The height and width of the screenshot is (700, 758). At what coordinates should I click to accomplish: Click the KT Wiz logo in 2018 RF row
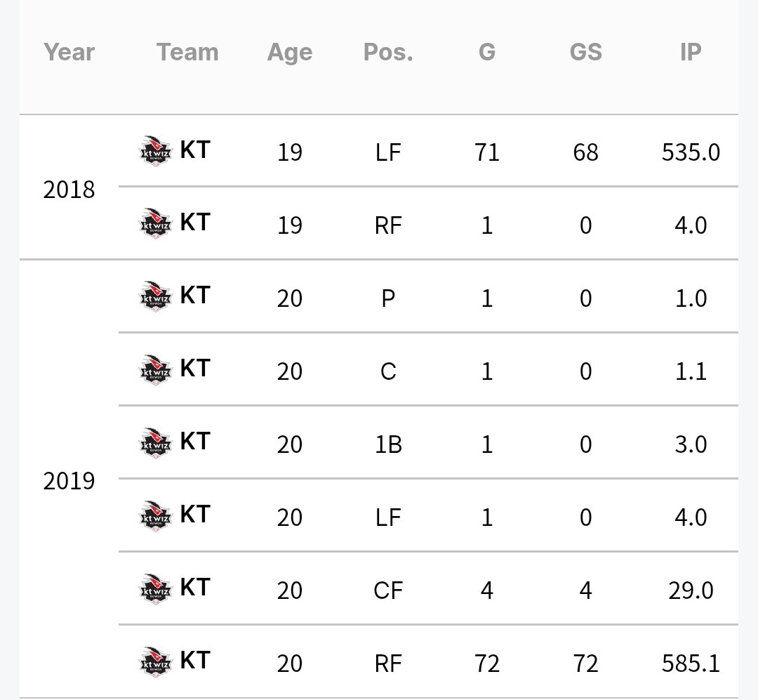pyautogui.click(x=155, y=223)
